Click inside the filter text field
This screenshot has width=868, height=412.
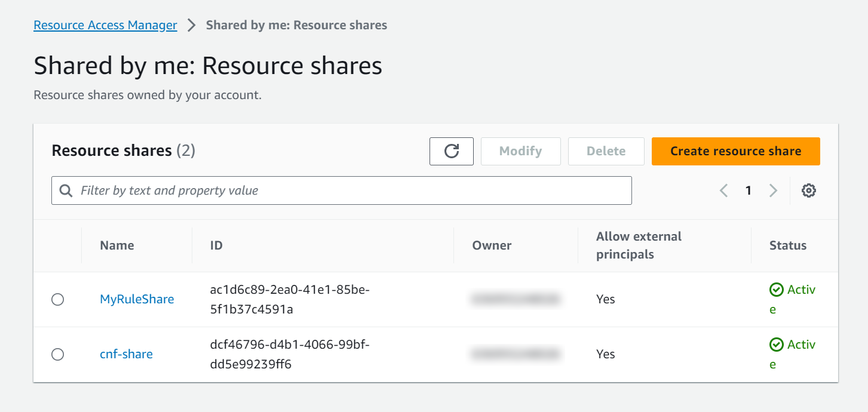coord(299,190)
